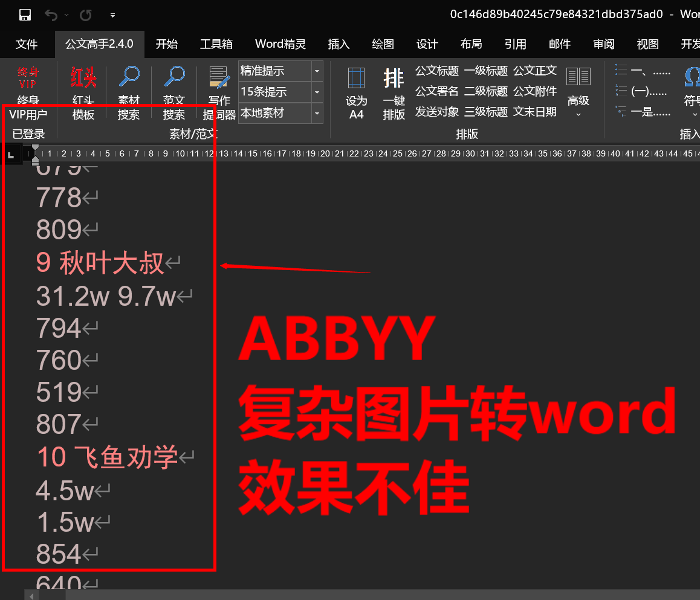Viewport: 700px width, 600px height.
Task: Apply 三级标题 style
Action: tap(486, 112)
